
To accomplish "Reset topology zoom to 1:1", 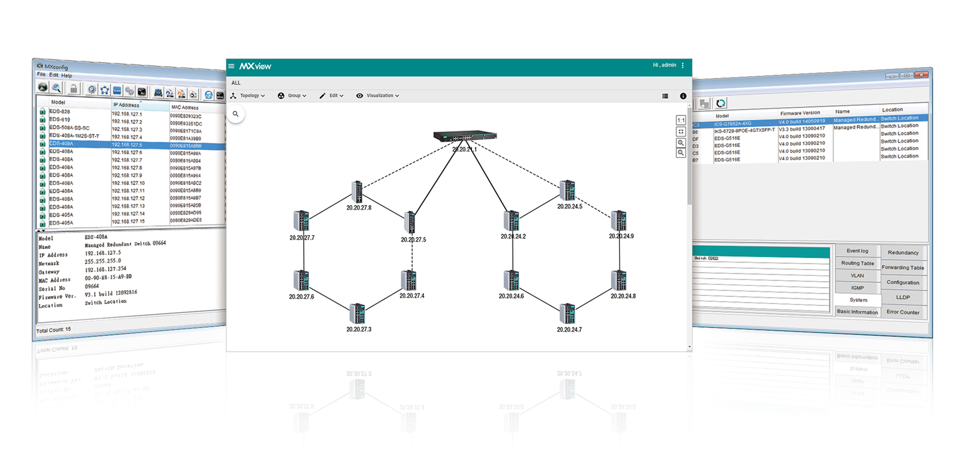I will click(681, 120).
